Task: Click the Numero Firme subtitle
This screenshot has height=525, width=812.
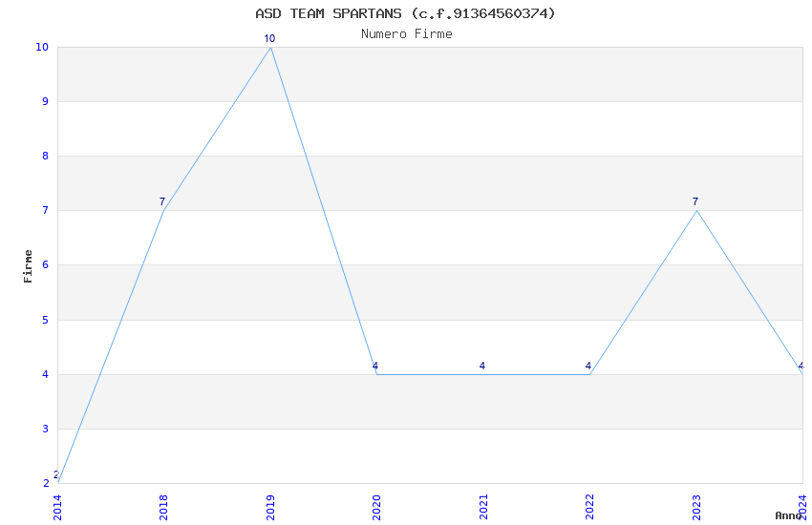Action: pyautogui.click(x=407, y=34)
